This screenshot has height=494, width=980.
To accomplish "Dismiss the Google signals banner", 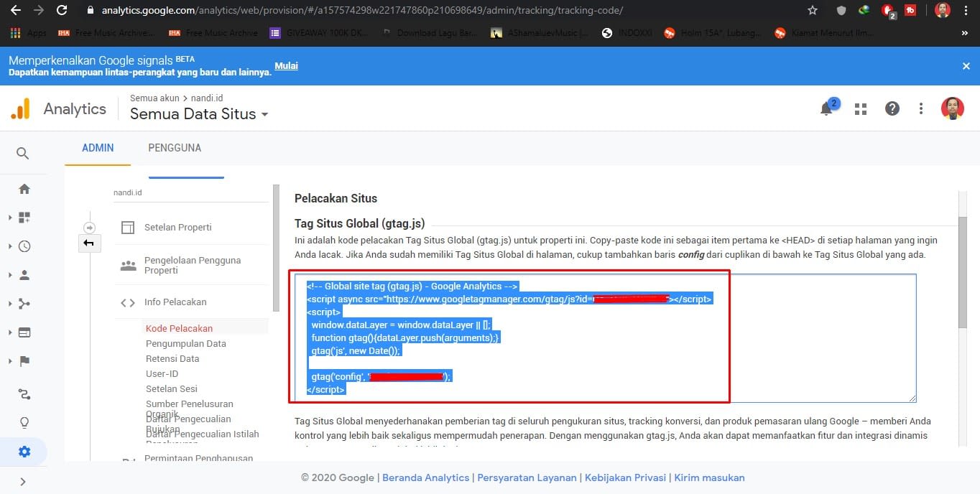I will tap(966, 66).
